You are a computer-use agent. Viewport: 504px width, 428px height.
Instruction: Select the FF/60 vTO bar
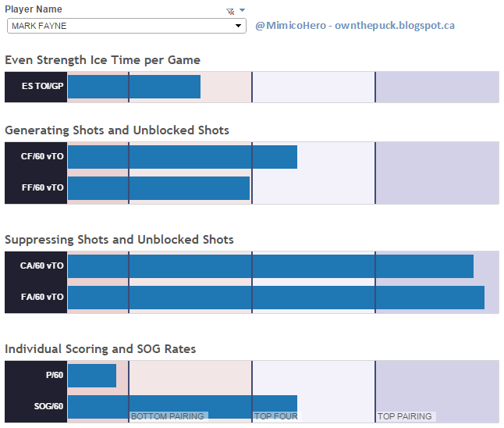tap(158, 188)
